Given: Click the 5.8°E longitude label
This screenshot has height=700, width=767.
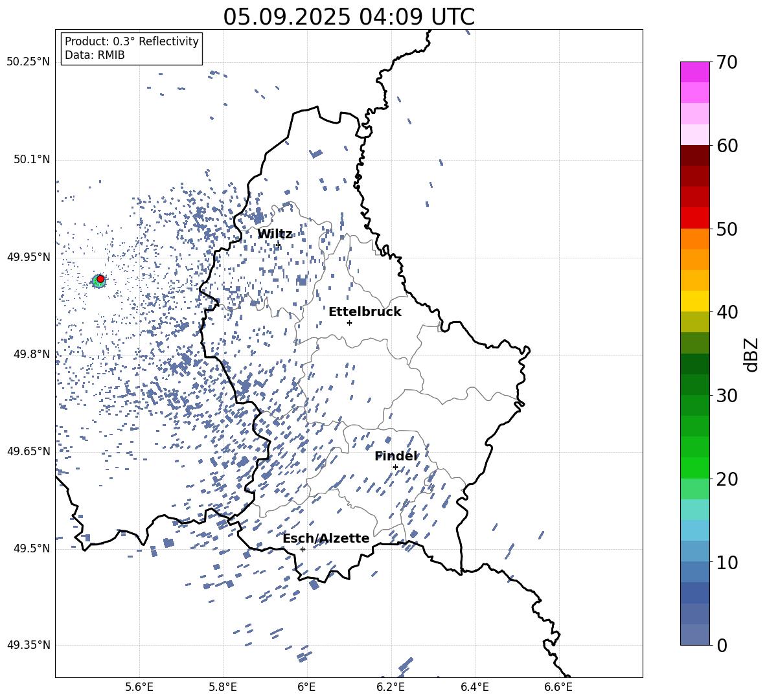Looking at the screenshot, I should (223, 687).
